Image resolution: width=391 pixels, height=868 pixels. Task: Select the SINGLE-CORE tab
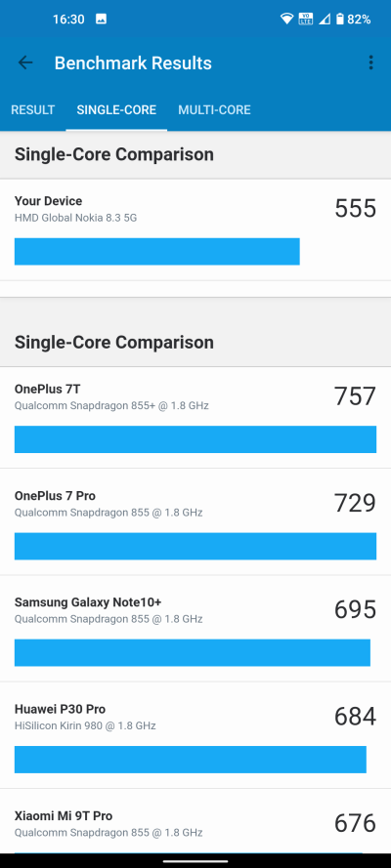(x=116, y=109)
